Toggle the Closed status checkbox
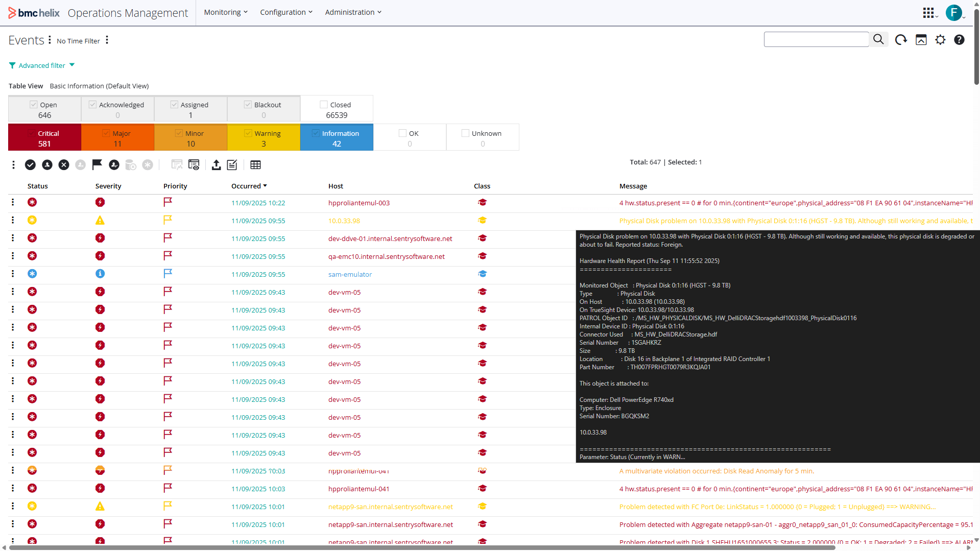 (x=324, y=105)
